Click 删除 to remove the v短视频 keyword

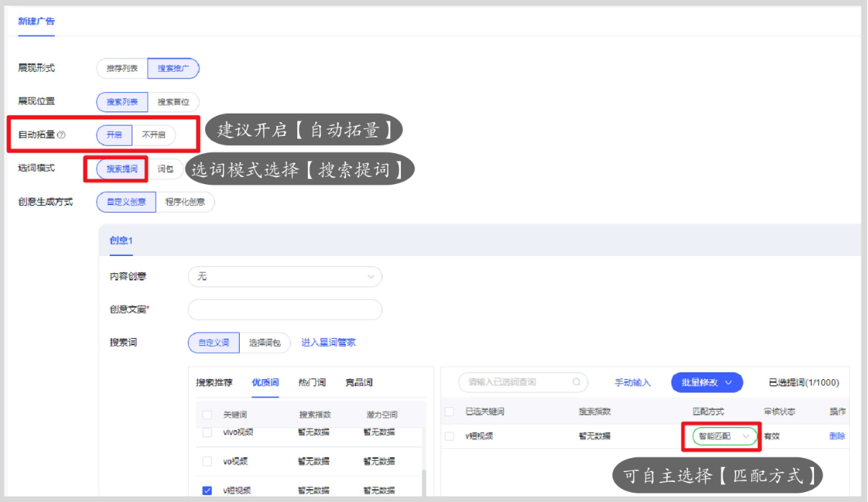[x=837, y=436]
